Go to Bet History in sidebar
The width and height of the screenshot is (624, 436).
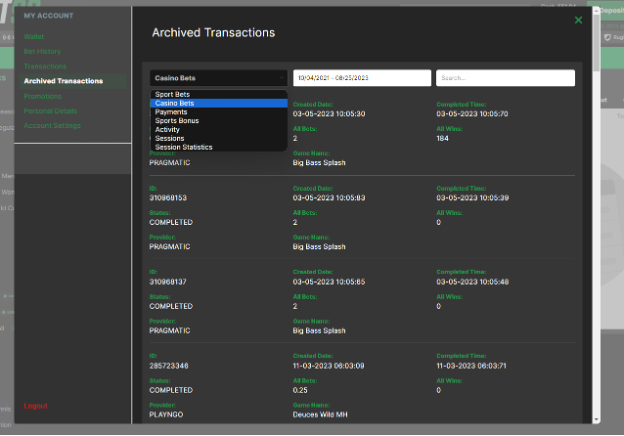[42, 50]
